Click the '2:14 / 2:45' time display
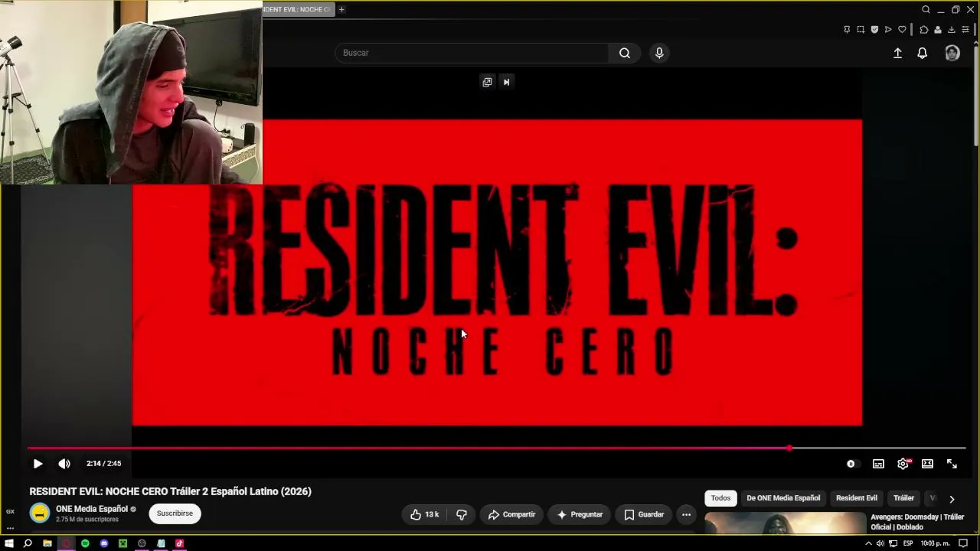This screenshot has width=980, height=551. (103, 463)
